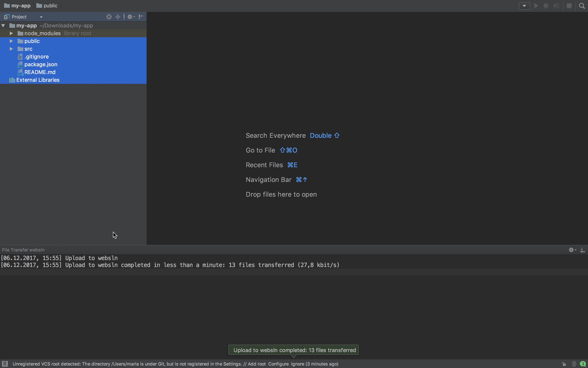Click public in the navigation bar
This screenshot has width=588, height=368.
click(x=47, y=6)
